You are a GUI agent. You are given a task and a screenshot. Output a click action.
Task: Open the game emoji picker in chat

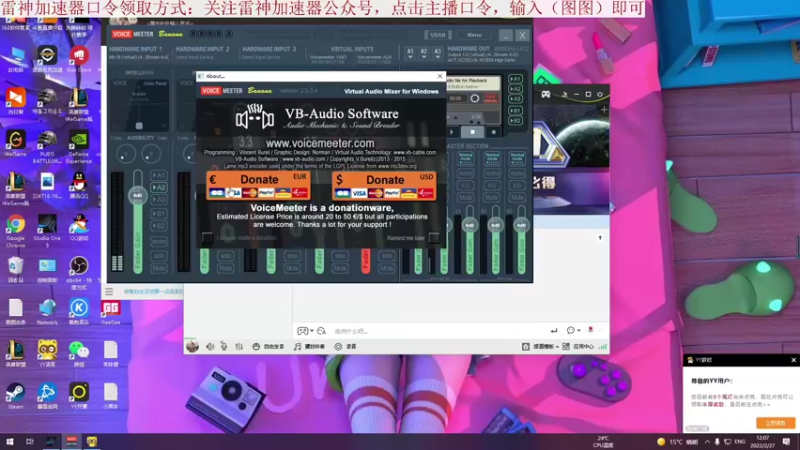point(303,331)
